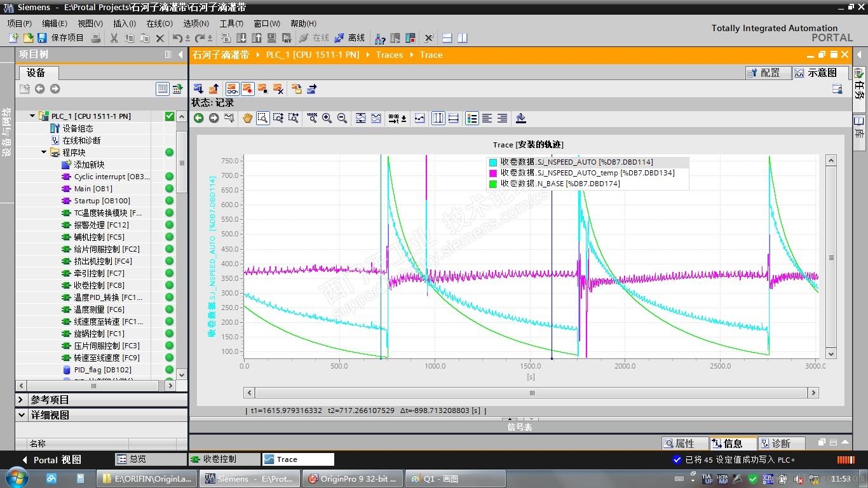Click the Portal 视图 link

click(52, 459)
